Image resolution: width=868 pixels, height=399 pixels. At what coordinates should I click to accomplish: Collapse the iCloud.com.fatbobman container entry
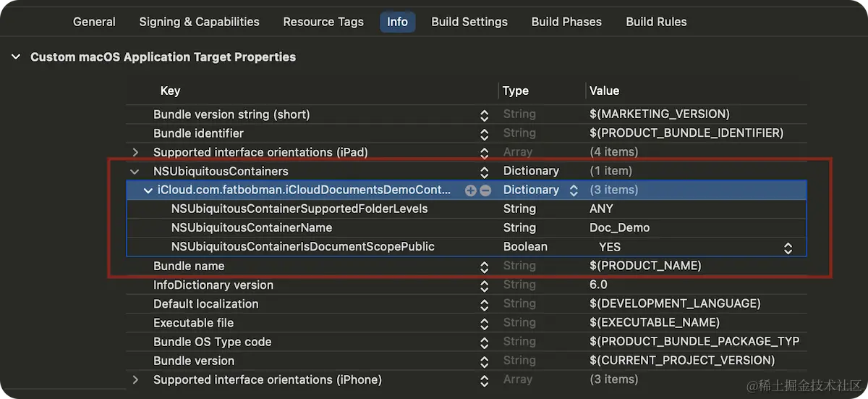pos(148,190)
